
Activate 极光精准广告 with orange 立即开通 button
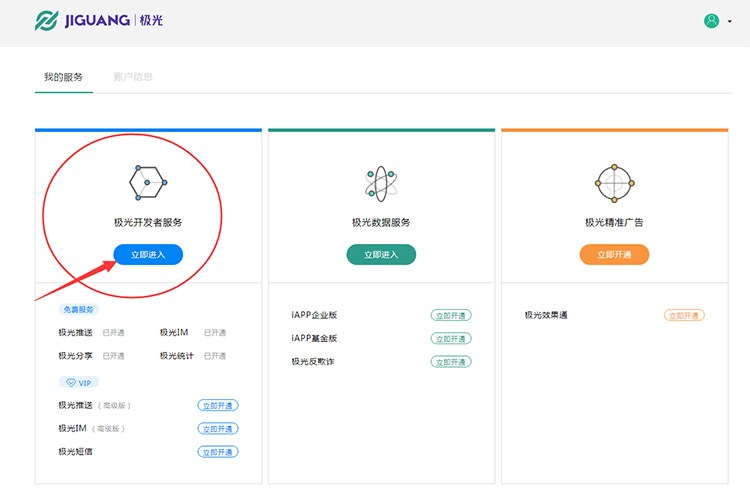pos(614,254)
